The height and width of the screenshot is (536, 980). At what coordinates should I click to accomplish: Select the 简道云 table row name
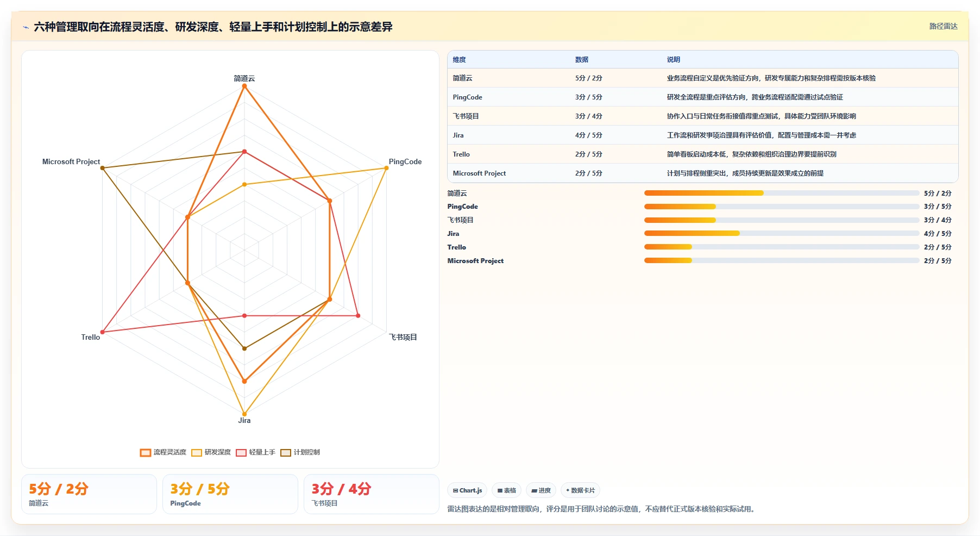pyautogui.click(x=462, y=78)
